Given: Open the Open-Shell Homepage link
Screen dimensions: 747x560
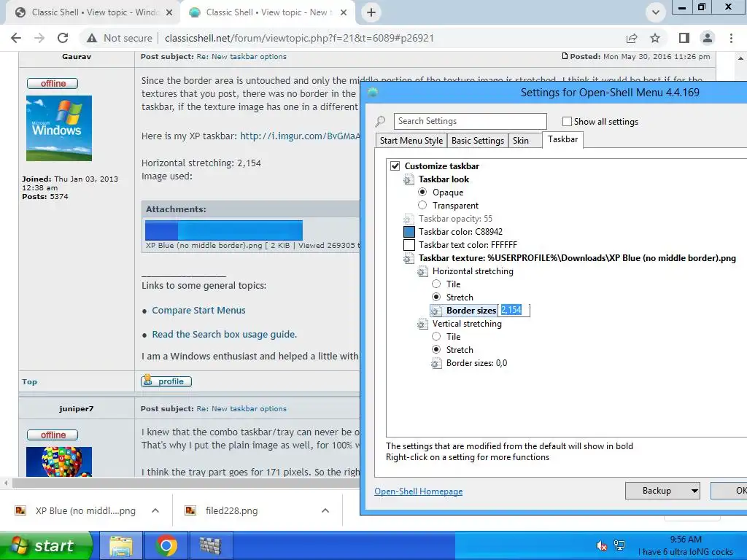Looking at the screenshot, I should point(418,491).
